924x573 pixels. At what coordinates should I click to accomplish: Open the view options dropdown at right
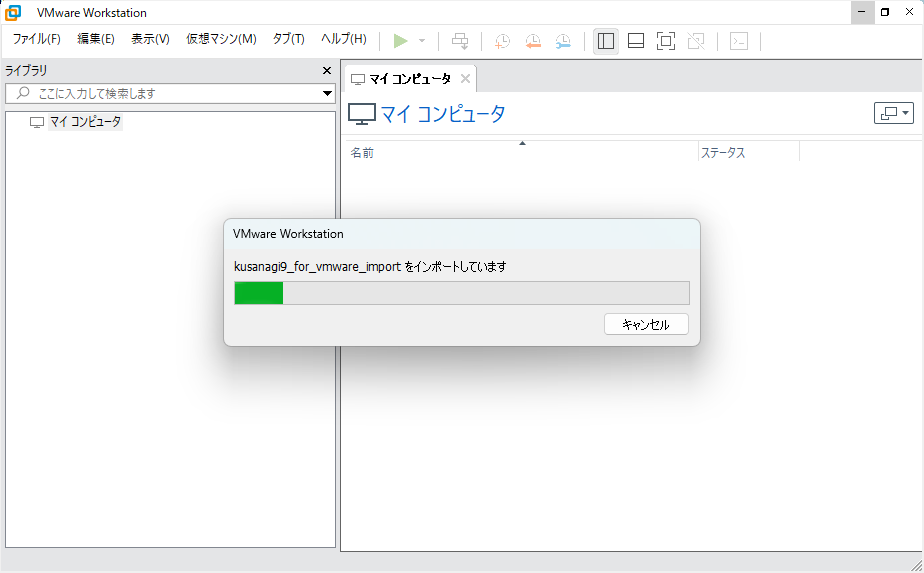coord(894,113)
